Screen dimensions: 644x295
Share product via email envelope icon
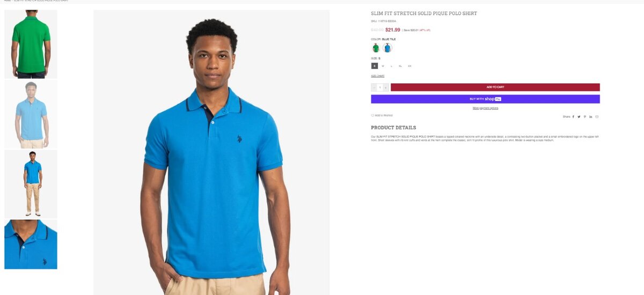(x=597, y=116)
